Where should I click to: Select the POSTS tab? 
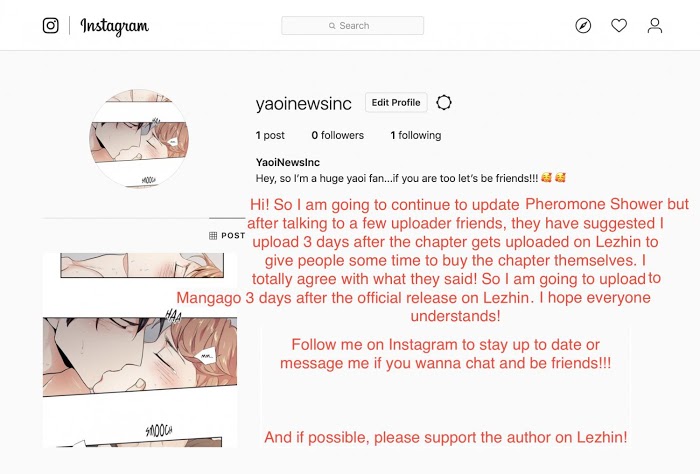(227, 235)
